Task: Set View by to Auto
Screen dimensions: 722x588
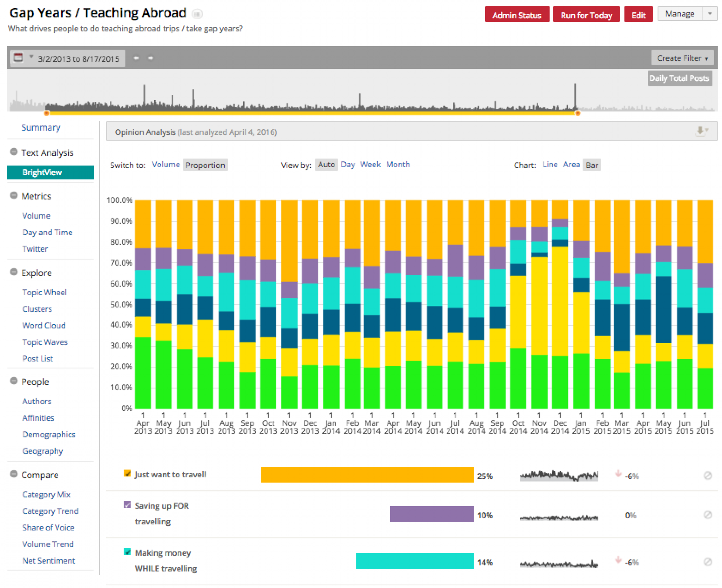Action: pos(326,165)
